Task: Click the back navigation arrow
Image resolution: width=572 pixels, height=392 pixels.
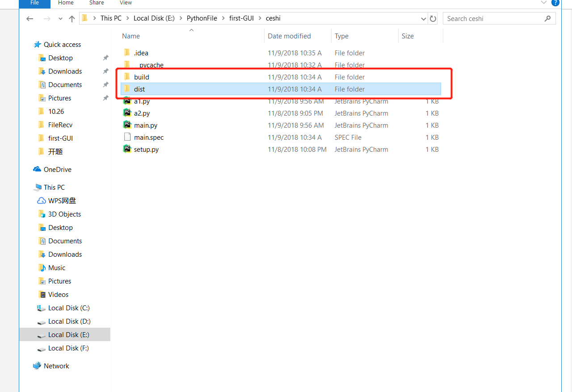Action: click(29, 18)
